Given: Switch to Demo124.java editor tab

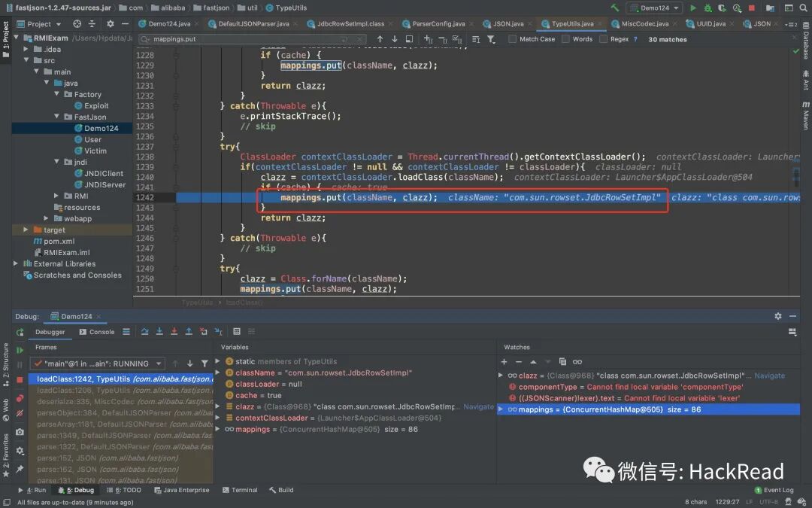Looking at the screenshot, I should click(168, 24).
